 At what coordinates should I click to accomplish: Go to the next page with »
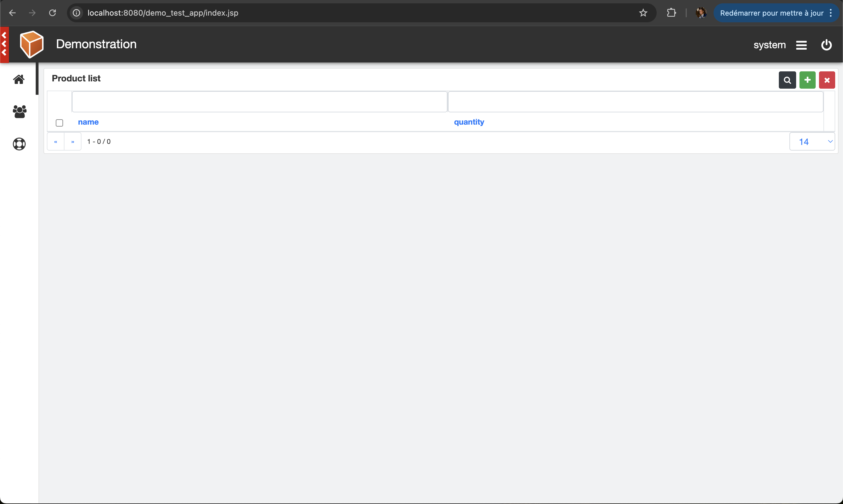(x=73, y=142)
